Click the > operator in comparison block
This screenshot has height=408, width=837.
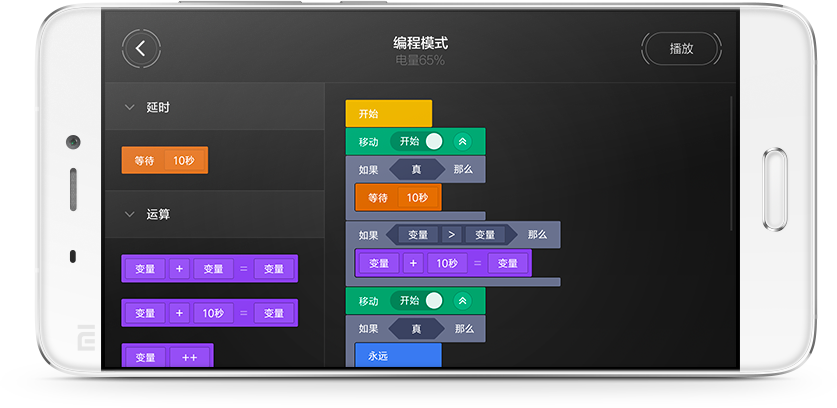point(452,235)
